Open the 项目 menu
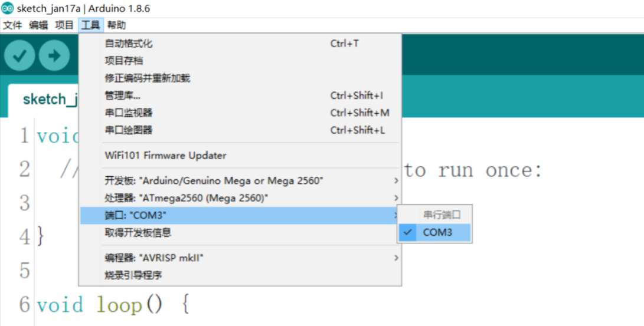The height and width of the screenshot is (326, 644). pos(64,25)
